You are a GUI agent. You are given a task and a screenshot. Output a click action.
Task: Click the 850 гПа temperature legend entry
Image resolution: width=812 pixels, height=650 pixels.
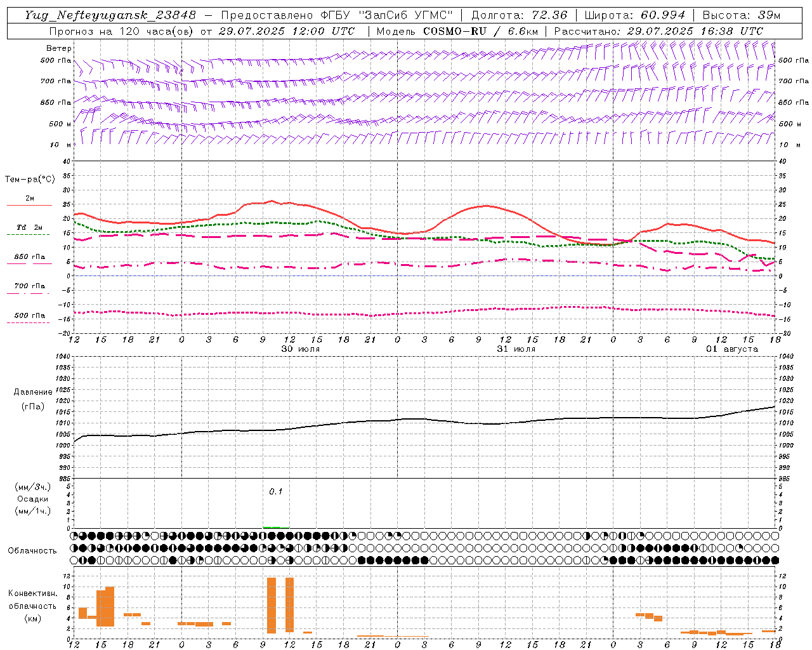[30, 257]
